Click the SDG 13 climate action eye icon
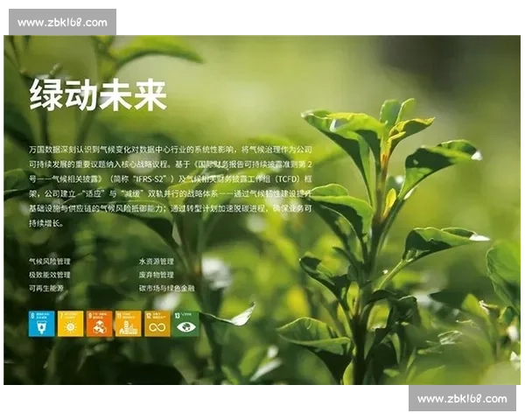 coord(186,324)
